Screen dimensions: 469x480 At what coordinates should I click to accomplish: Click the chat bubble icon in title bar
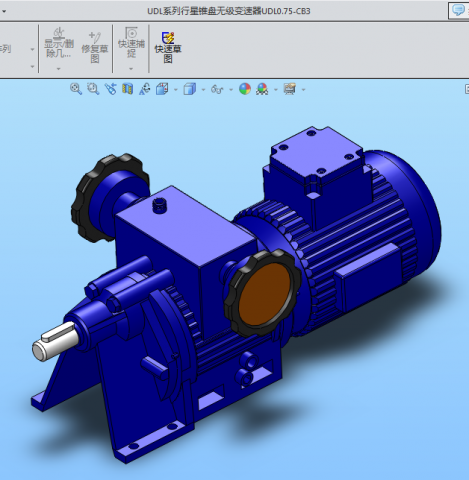[x=459, y=10]
